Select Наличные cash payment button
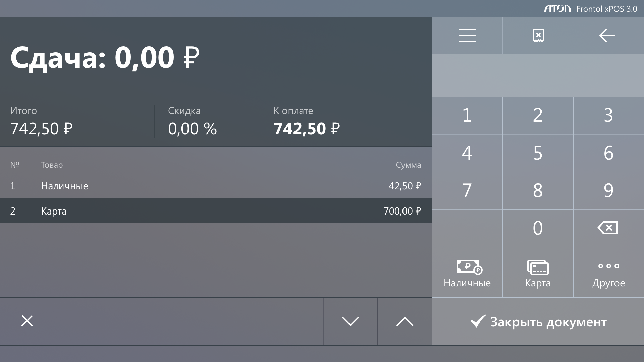 click(x=467, y=273)
